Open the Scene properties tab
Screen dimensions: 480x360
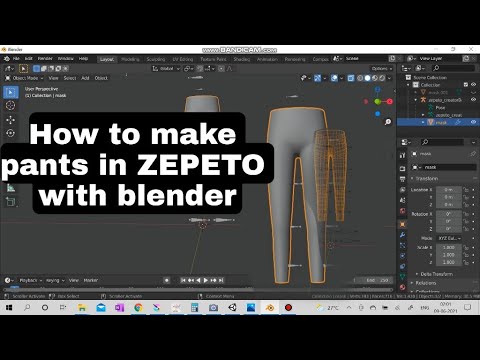pos(403,200)
